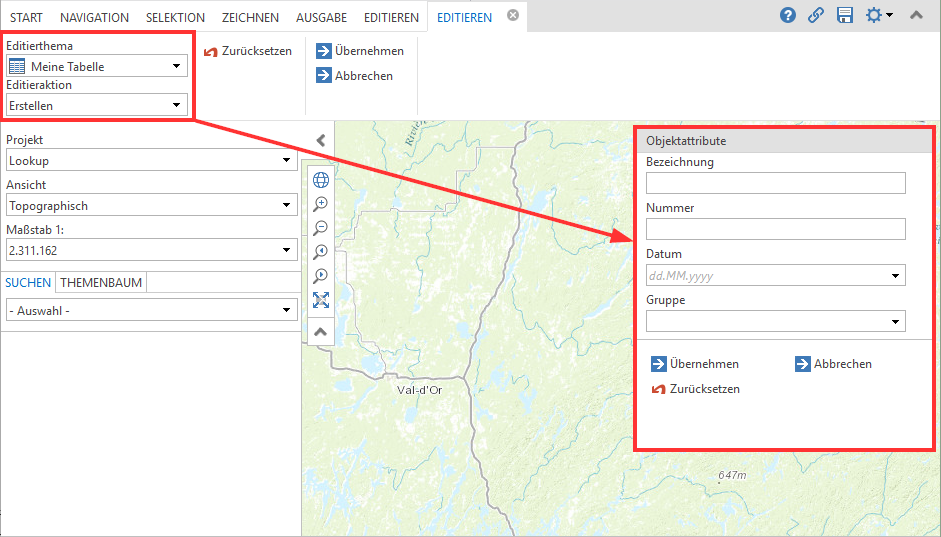Switch to the THEMENBAUM tab
The image size is (941, 537).
(102, 283)
